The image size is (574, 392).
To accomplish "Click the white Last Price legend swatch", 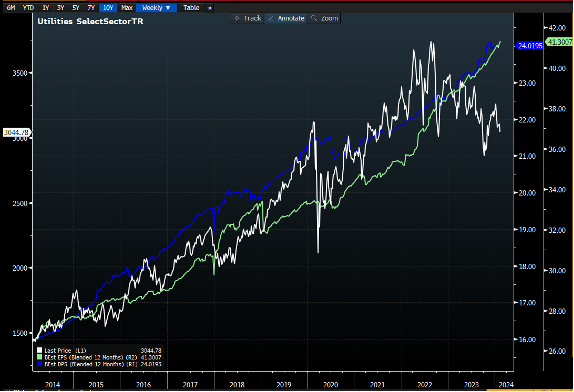I will pos(40,350).
